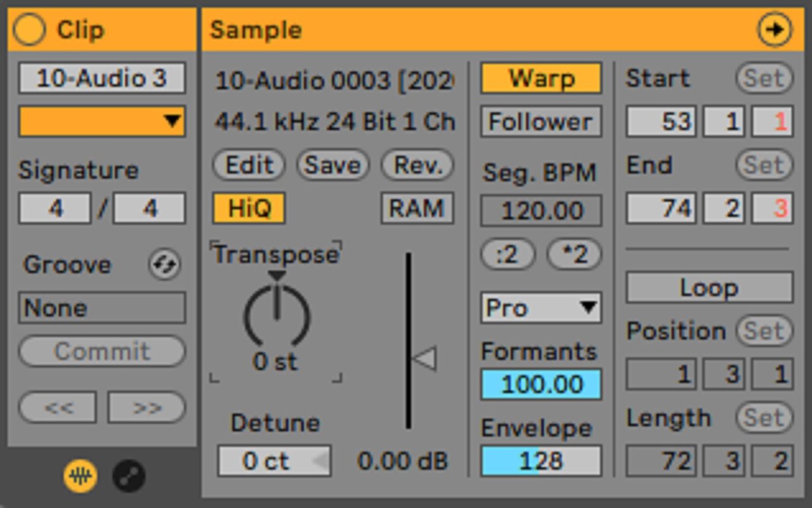Open the Groove None chooser
Viewport: 812px width, 508px height.
102,308
